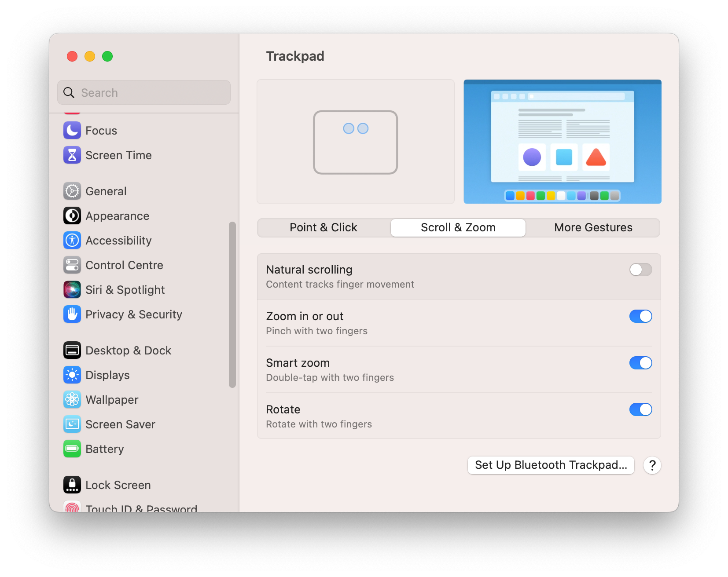The height and width of the screenshot is (577, 728).
Task: Disable the Zoom in or out switch
Action: (x=640, y=316)
